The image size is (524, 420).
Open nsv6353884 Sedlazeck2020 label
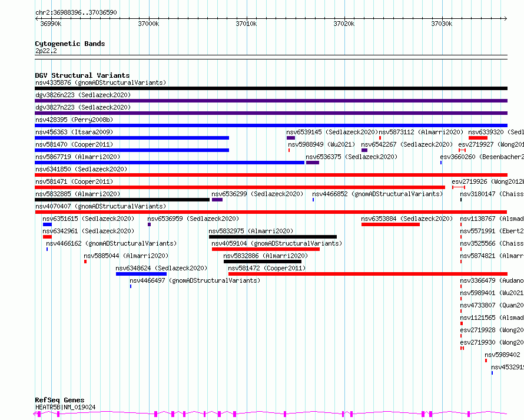407,219
